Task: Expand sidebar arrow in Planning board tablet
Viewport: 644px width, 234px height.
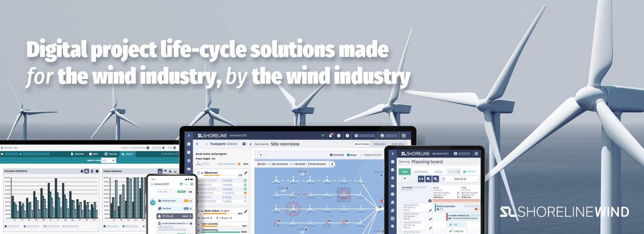Action: 393,154
